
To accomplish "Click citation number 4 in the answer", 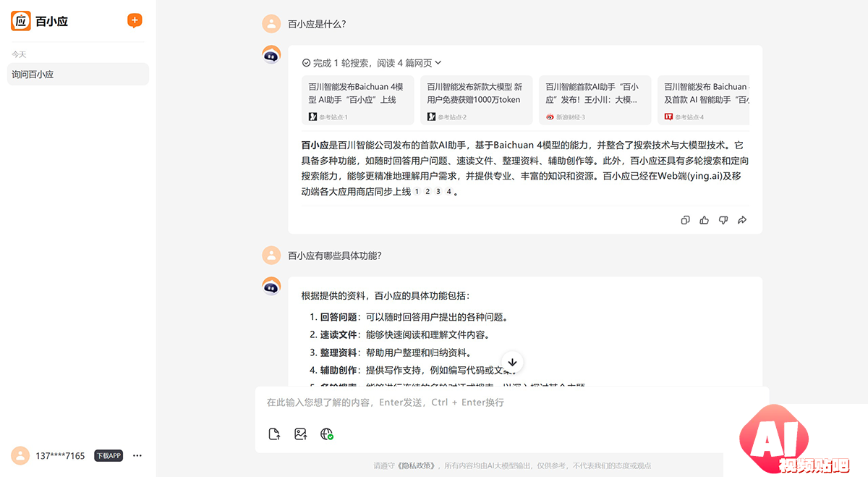I will click(448, 192).
